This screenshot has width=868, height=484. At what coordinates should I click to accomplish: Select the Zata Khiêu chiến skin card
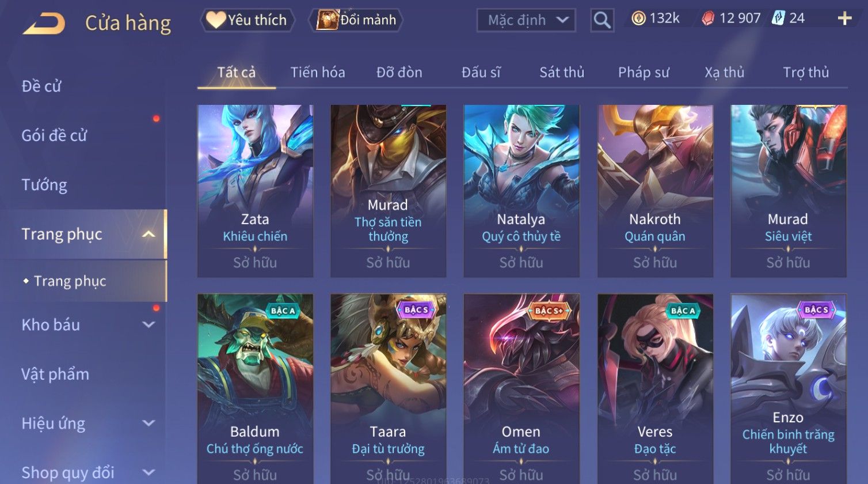tap(255, 191)
